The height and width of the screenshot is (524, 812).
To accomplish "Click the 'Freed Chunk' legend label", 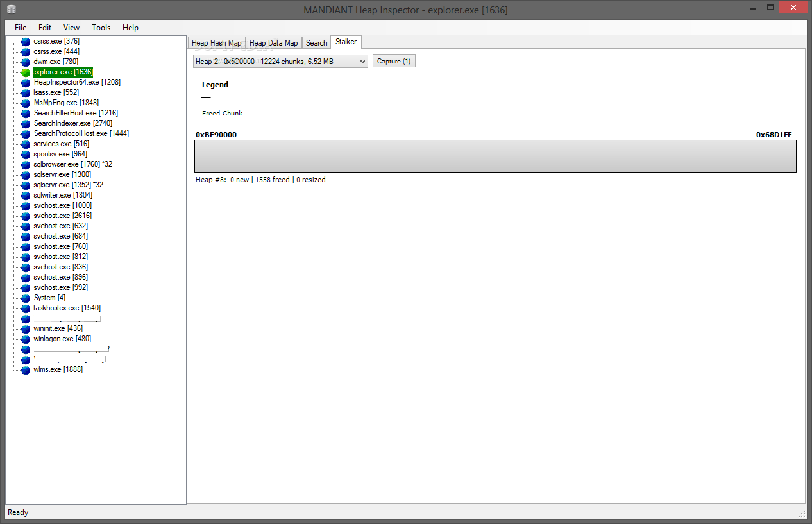I will coord(222,114).
